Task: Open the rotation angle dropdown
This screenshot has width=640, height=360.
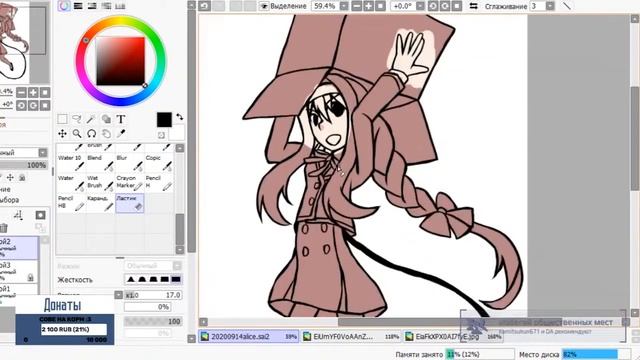Action: [420, 6]
